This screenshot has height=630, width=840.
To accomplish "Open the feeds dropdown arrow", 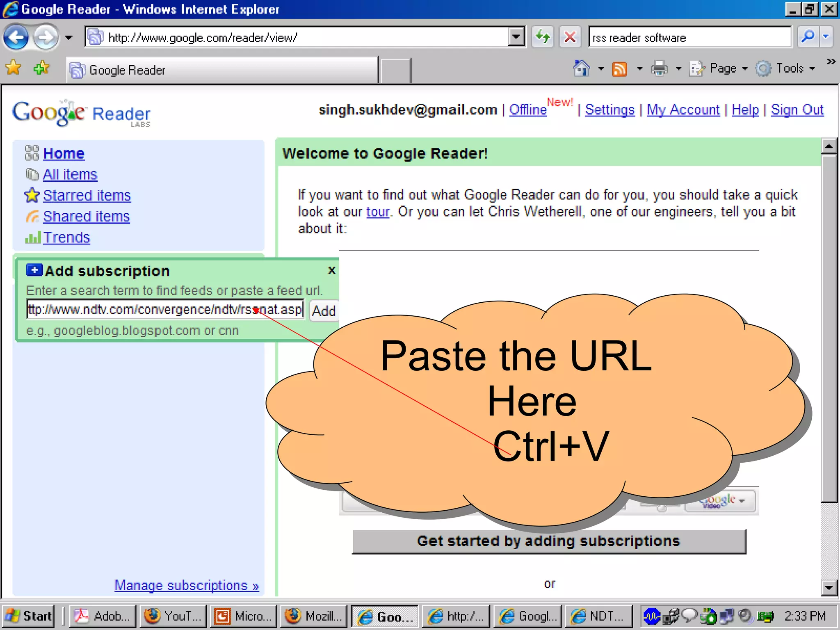I will click(x=640, y=69).
